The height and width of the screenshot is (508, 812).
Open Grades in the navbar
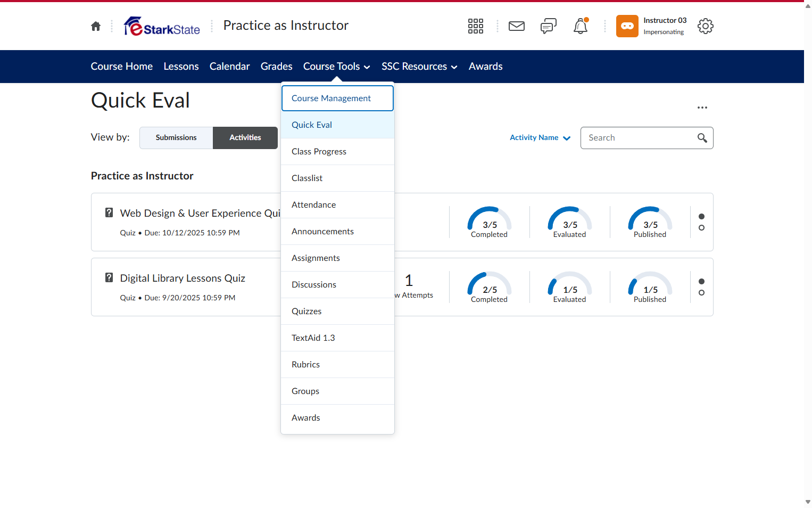[x=276, y=67]
